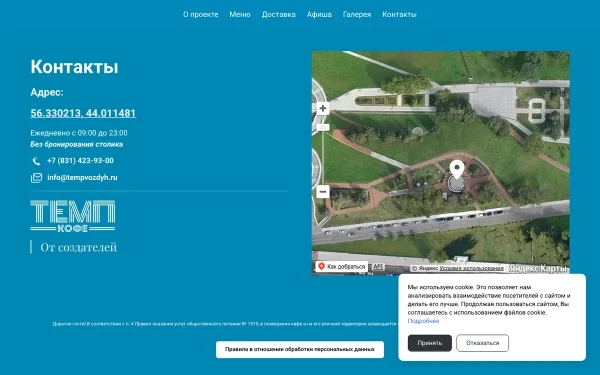
Task: Click the От создателей text
Action: (78, 247)
